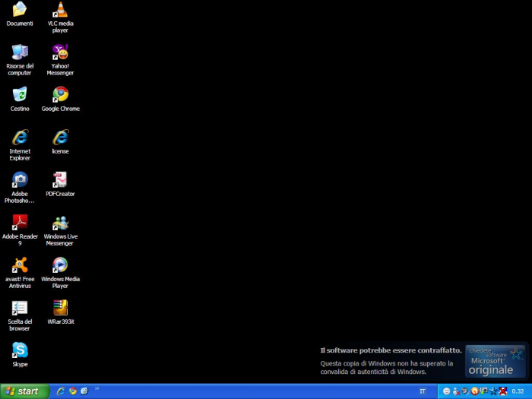Click the smiley face tray icon
Viewport: 532px width, 399px height.
coord(447,391)
